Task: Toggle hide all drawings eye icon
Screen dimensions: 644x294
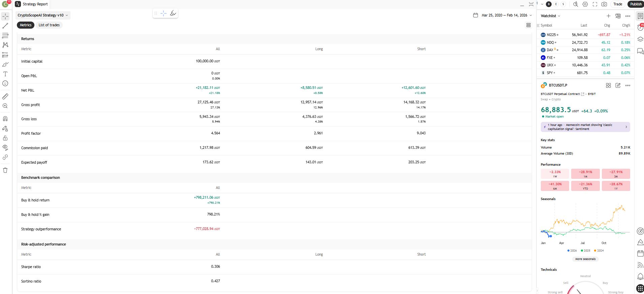Action: (x=5, y=147)
